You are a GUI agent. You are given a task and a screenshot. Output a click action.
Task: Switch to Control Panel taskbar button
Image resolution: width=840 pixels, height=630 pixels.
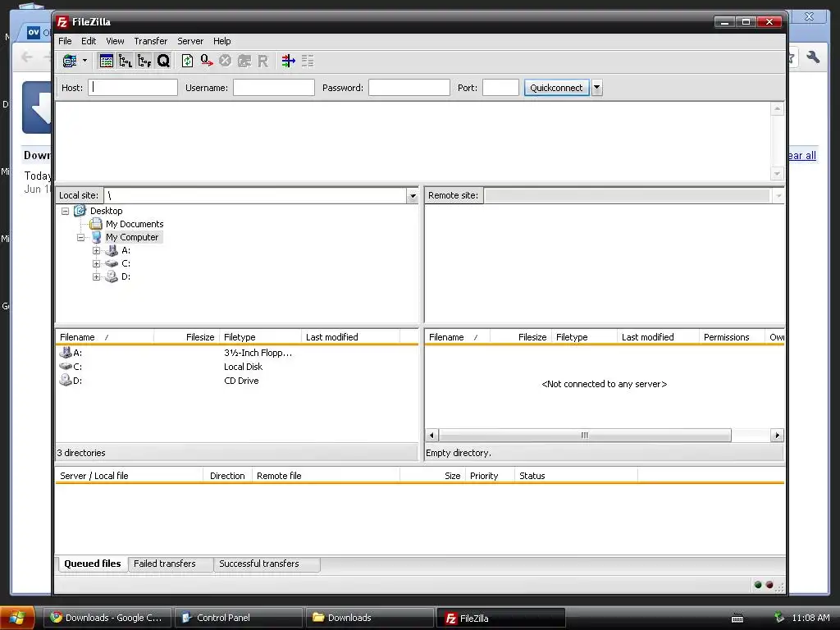point(239,618)
